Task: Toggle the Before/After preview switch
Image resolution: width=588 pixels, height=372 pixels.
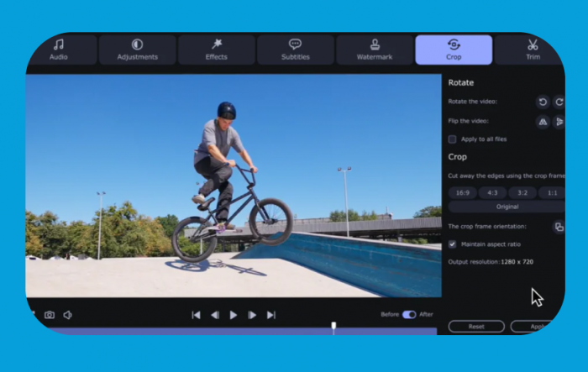Action: click(409, 315)
